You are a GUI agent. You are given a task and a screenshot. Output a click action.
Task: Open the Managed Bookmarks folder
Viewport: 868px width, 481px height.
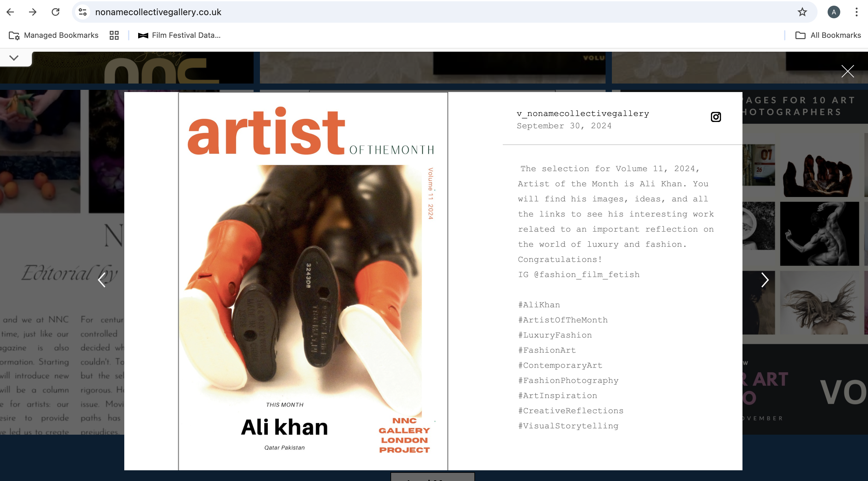(x=54, y=35)
